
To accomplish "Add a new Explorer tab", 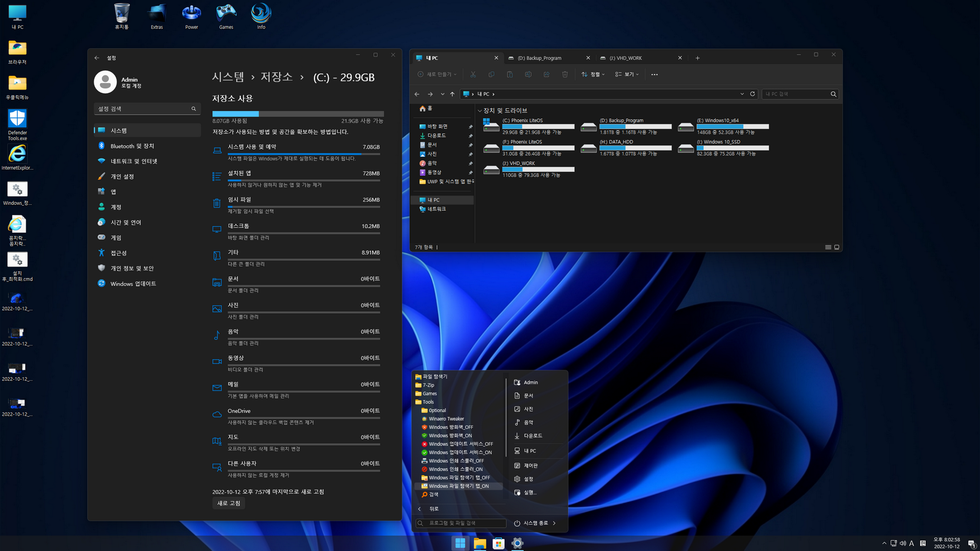I will click(697, 58).
